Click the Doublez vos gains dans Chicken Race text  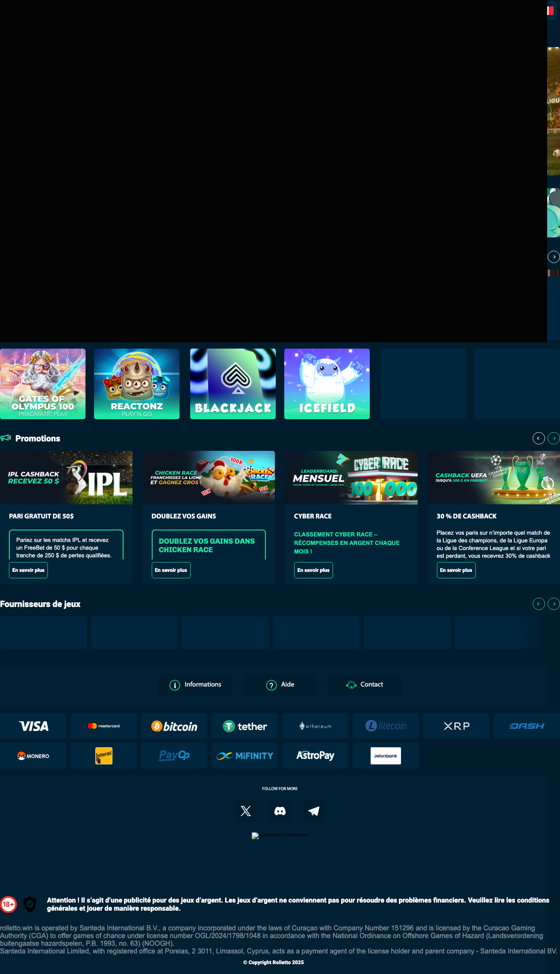coord(207,545)
